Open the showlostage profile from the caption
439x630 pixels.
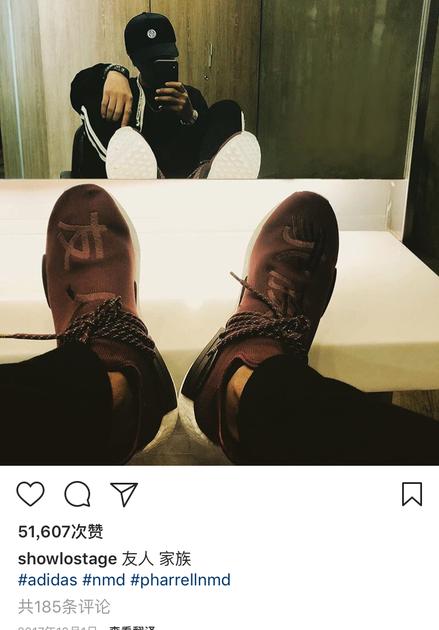coord(67,559)
